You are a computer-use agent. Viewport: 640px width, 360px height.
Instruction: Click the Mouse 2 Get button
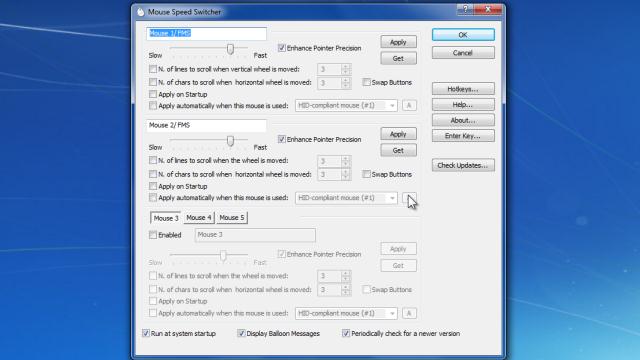(398, 150)
